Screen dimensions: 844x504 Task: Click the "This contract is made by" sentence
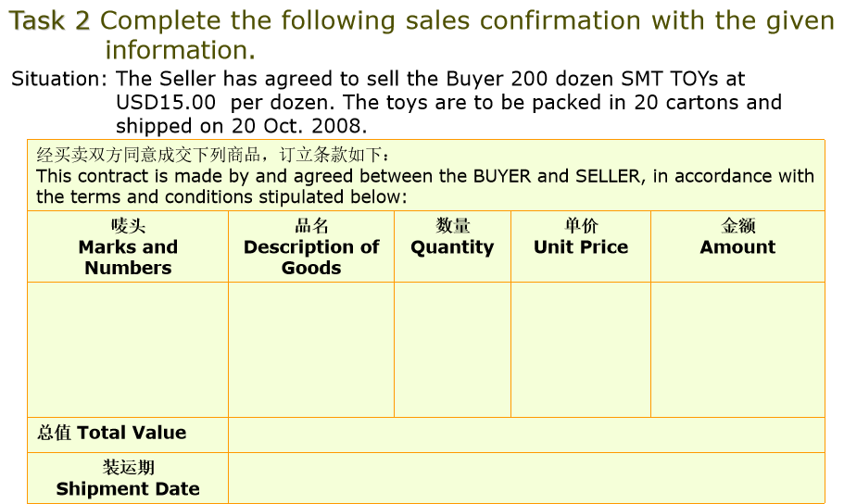(424, 185)
